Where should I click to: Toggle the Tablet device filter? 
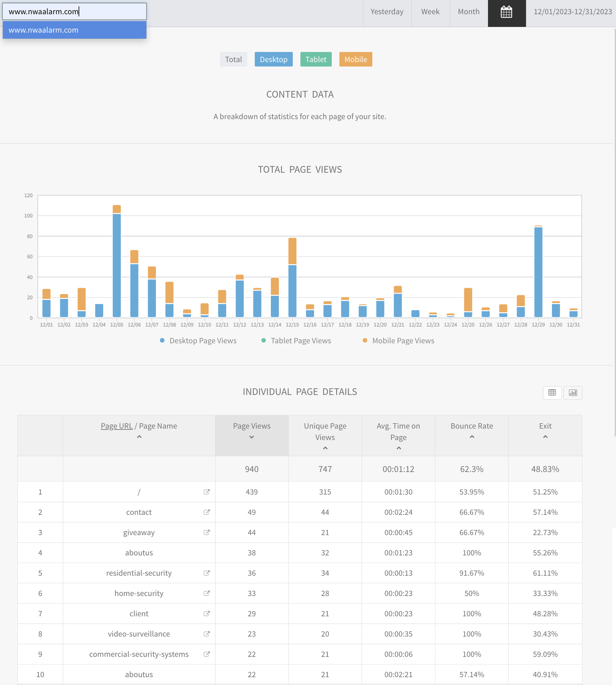[x=315, y=59]
